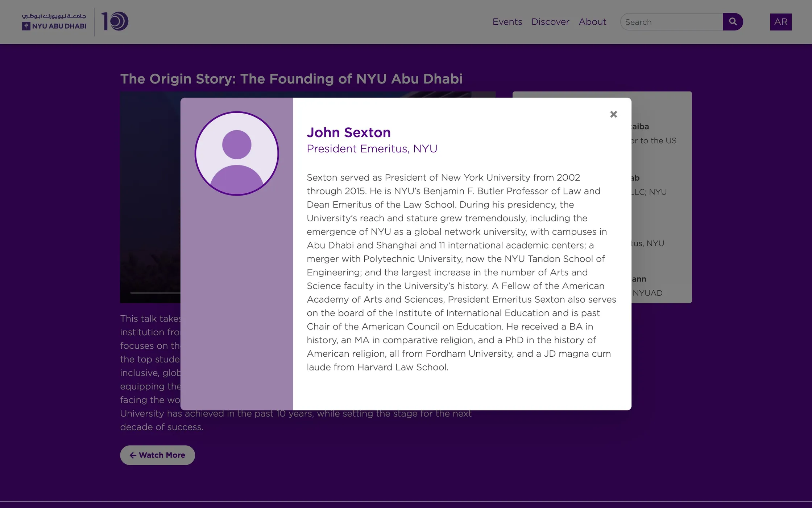The width and height of the screenshot is (812, 508).
Task: Open the About menu
Action: [592, 22]
